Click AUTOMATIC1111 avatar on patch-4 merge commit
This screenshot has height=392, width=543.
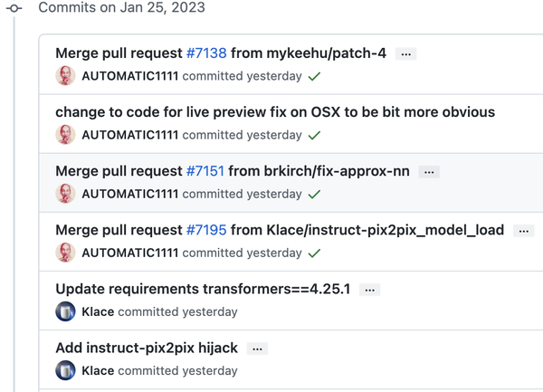point(65,76)
